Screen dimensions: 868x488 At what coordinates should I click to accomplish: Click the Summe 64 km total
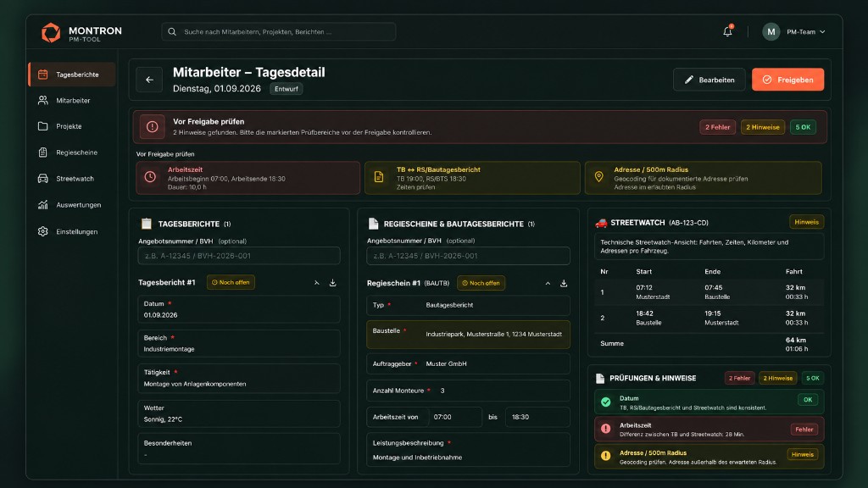pyautogui.click(x=795, y=340)
